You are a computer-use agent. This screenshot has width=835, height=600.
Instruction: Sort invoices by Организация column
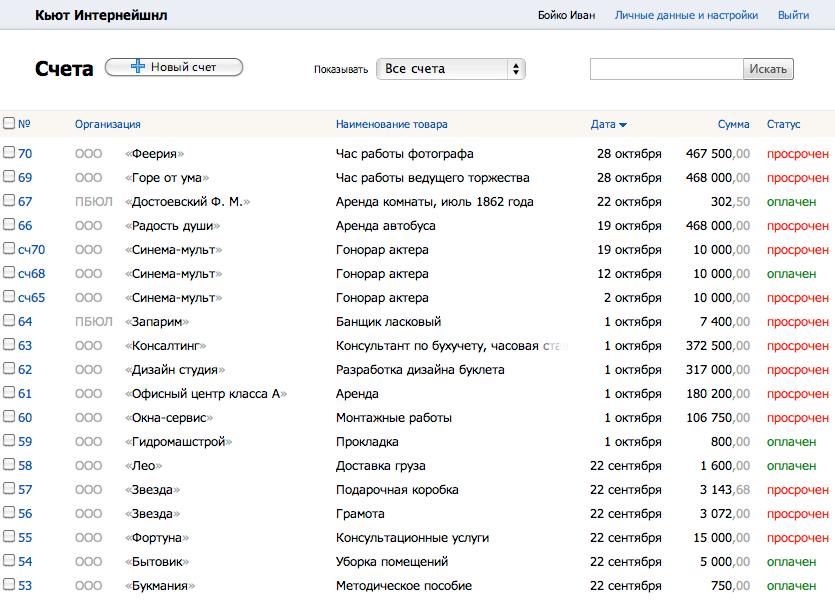[x=107, y=124]
